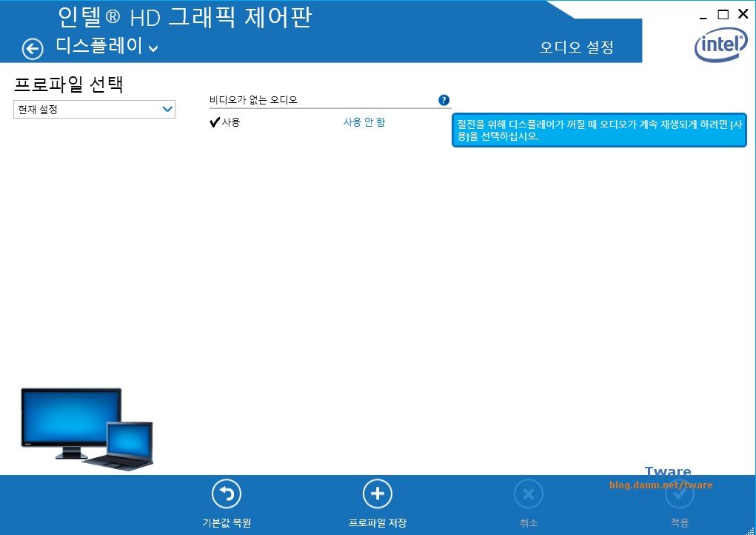756x535 pixels.
Task: Select the 사용 안 함 option
Action: [x=364, y=122]
